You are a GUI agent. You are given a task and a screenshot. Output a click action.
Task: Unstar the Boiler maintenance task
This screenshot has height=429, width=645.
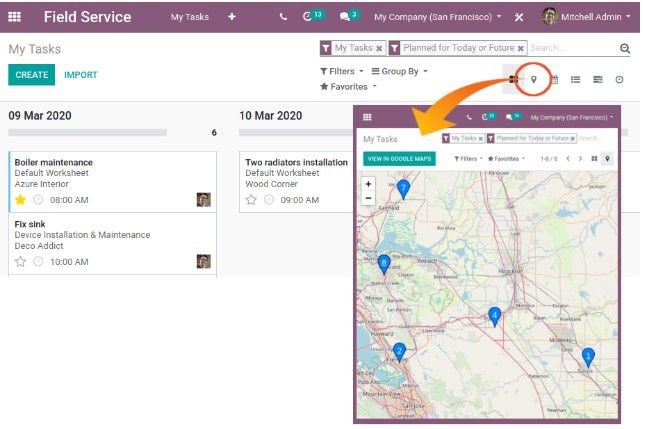click(x=20, y=200)
